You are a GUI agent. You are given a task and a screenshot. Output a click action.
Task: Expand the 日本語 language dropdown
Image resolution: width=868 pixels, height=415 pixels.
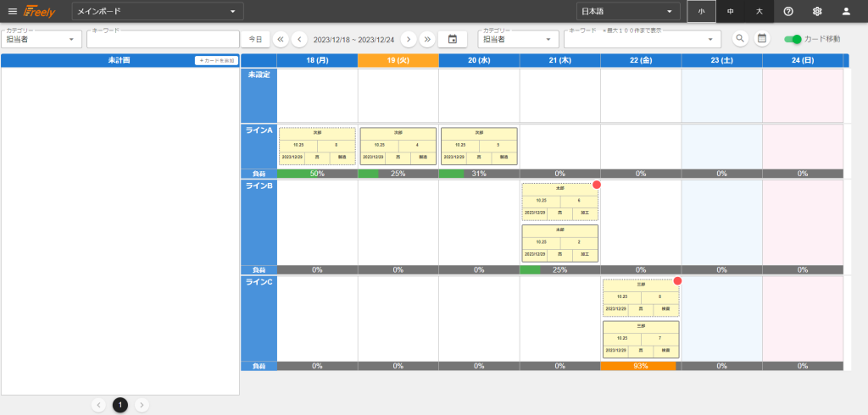click(628, 11)
